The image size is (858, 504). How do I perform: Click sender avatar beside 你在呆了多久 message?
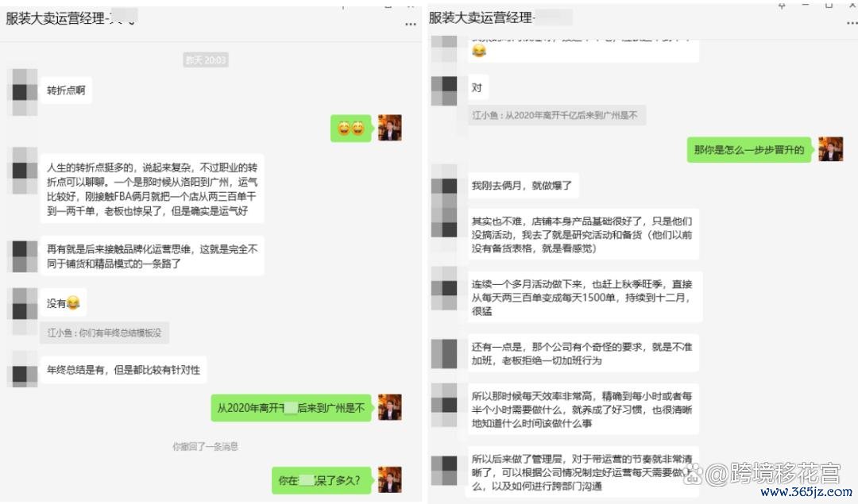[x=390, y=479]
